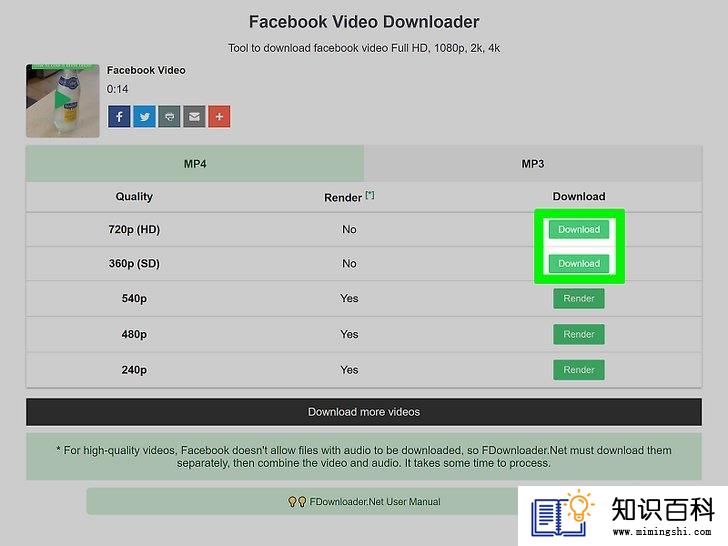The image size is (728, 546).
Task: Click the Yes render value for 240p
Action: click(x=349, y=370)
